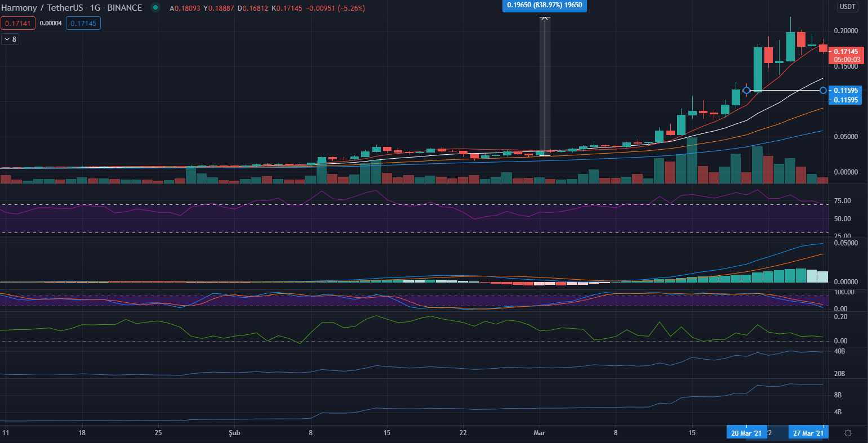868x443 pixels.
Task: Click the 8B scale label
Action: coord(838,396)
